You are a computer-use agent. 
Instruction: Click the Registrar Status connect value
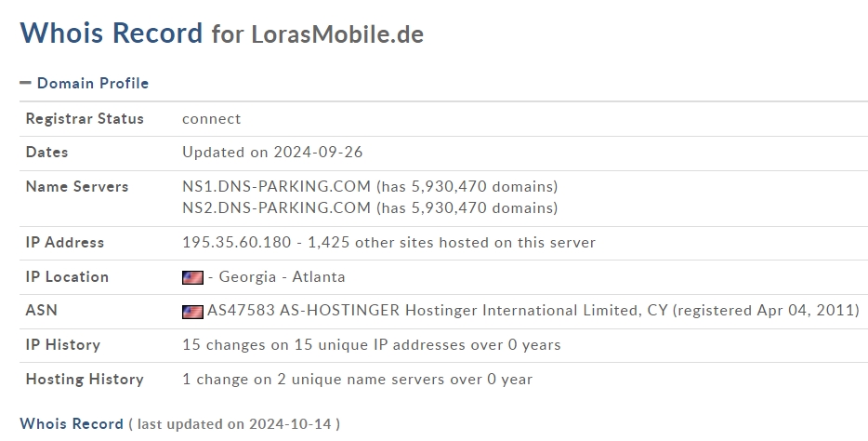coord(212,119)
